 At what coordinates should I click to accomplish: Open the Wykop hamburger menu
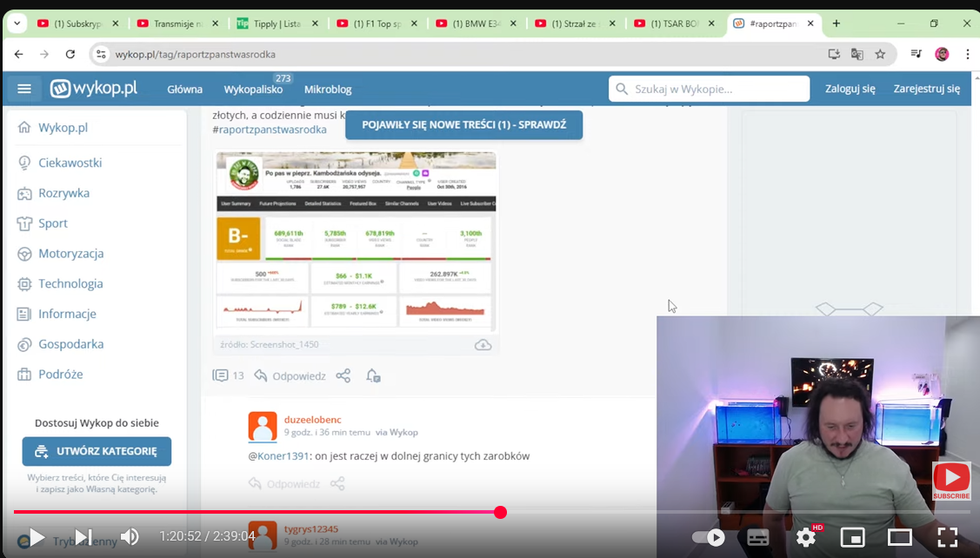(x=24, y=89)
